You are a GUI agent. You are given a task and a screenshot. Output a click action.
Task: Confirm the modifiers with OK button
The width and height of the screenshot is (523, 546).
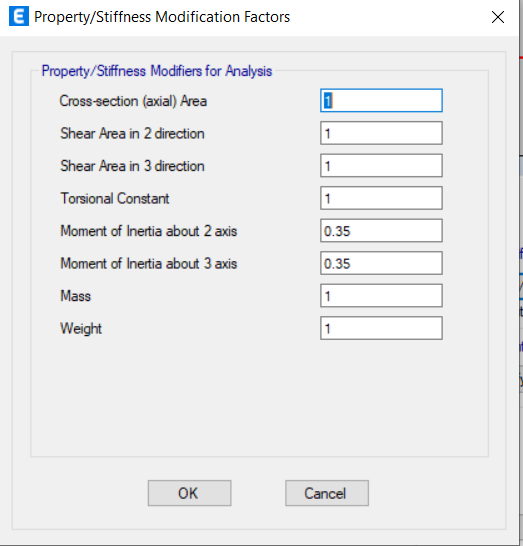pos(189,493)
